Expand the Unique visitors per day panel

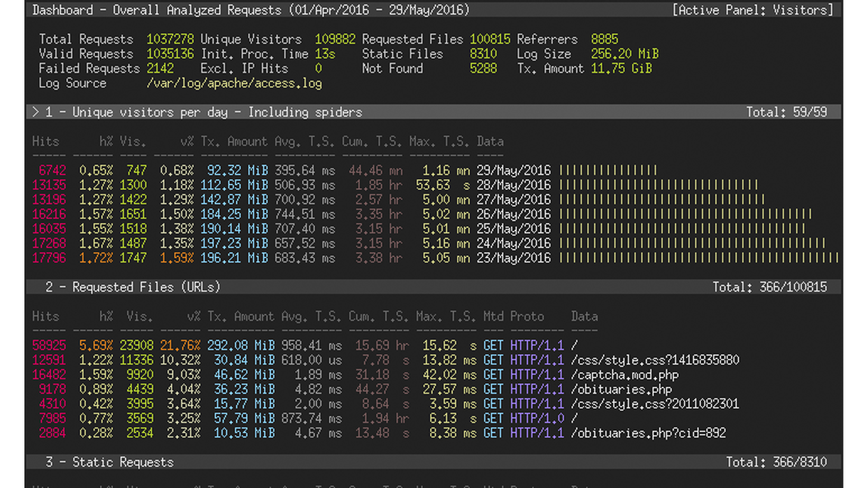pyautogui.click(x=203, y=112)
